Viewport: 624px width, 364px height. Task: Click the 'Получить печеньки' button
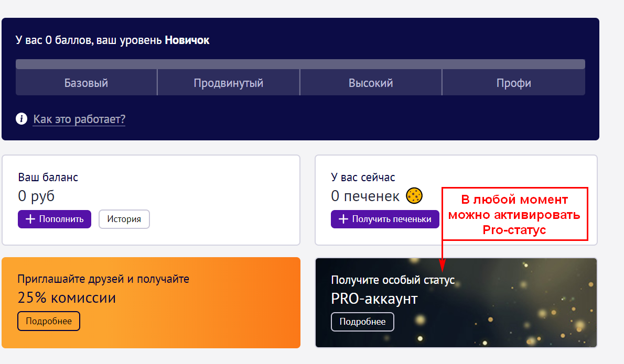click(385, 219)
